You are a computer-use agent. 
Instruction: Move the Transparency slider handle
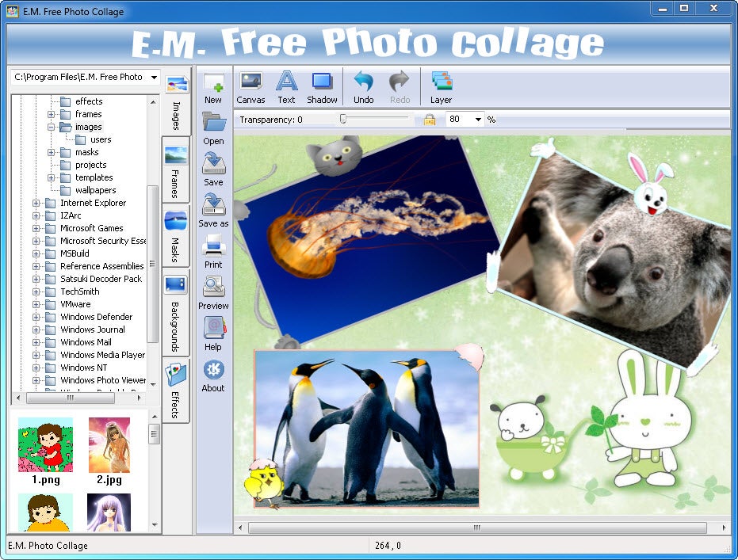coord(343,119)
